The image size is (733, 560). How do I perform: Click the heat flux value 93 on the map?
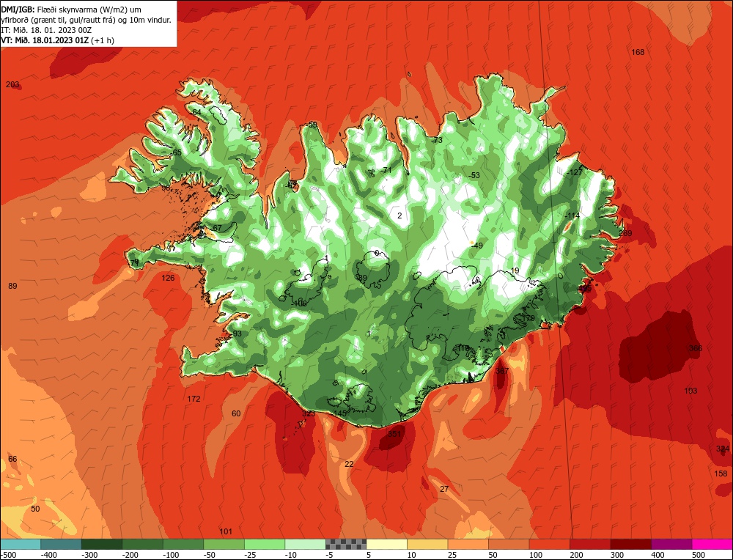tap(237, 334)
